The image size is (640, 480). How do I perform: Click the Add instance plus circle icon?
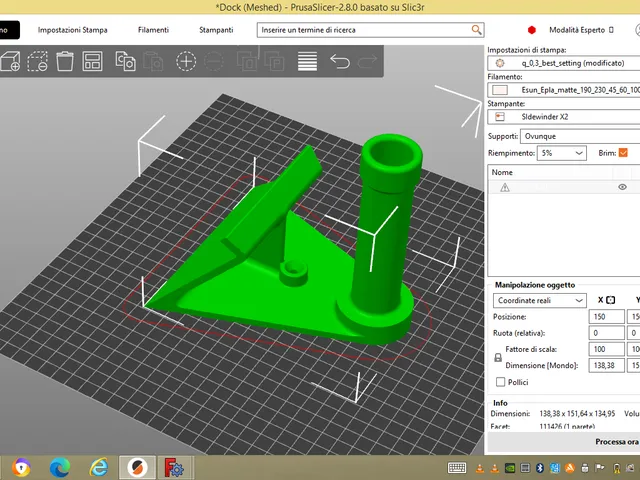point(186,61)
